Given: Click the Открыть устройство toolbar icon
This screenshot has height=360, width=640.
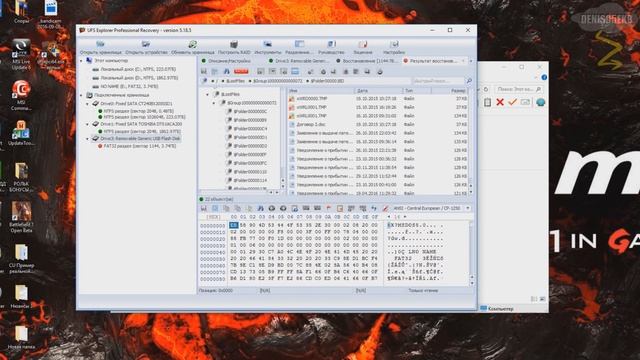Looking at the screenshot, I should click(x=146, y=44).
